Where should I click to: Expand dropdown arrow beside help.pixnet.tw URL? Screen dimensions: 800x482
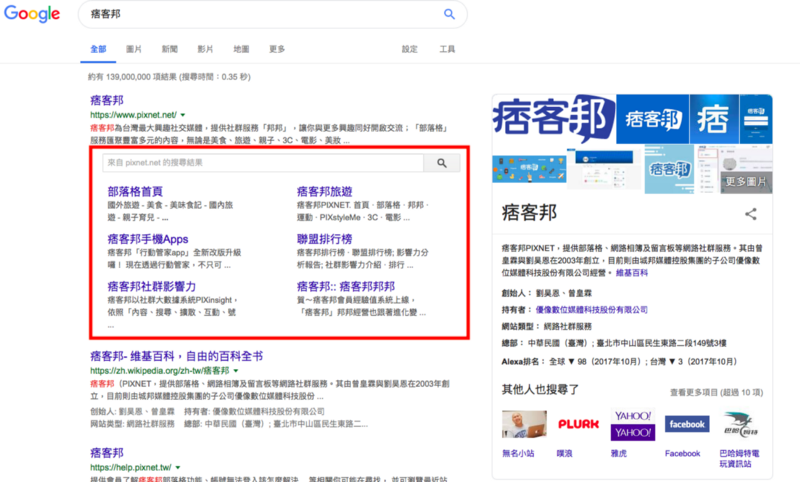(x=178, y=467)
